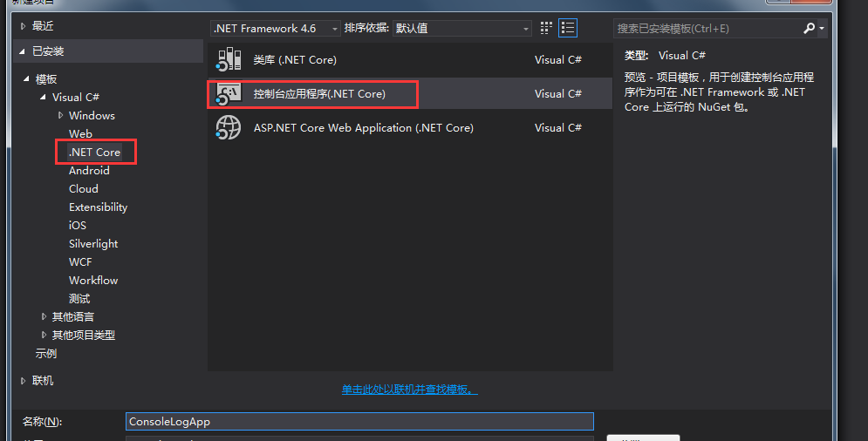Select the WCF template category
The image size is (868, 441).
80,261
